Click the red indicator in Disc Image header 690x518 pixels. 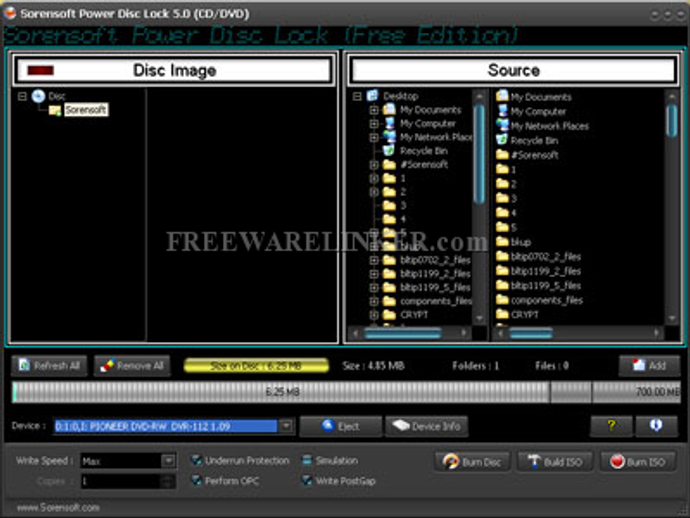[x=40, y=70]
